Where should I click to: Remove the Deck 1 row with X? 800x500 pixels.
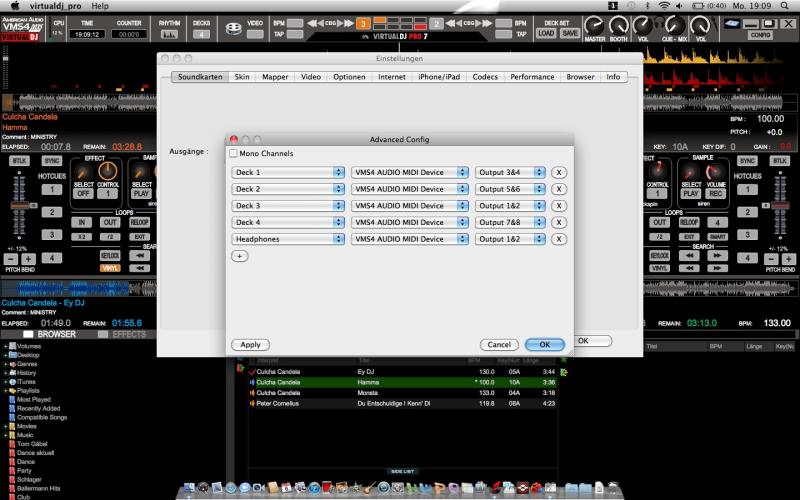(x=559, y=172)
